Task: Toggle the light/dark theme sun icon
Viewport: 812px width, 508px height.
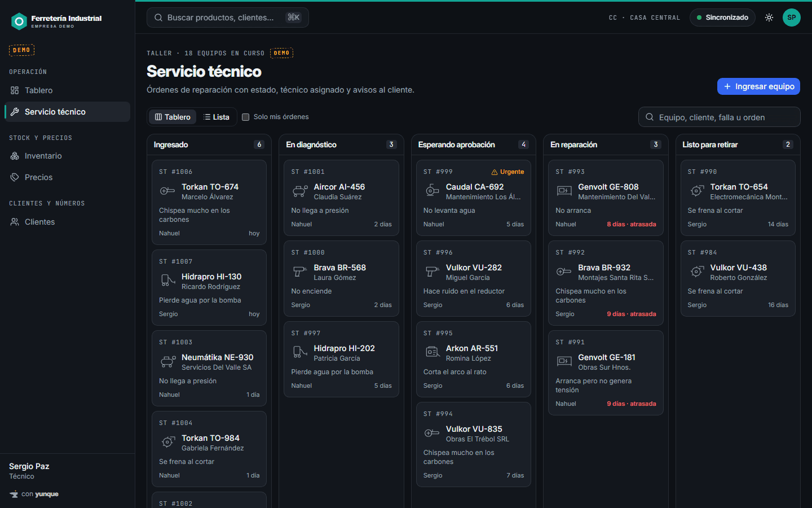Action: [769, 17]
